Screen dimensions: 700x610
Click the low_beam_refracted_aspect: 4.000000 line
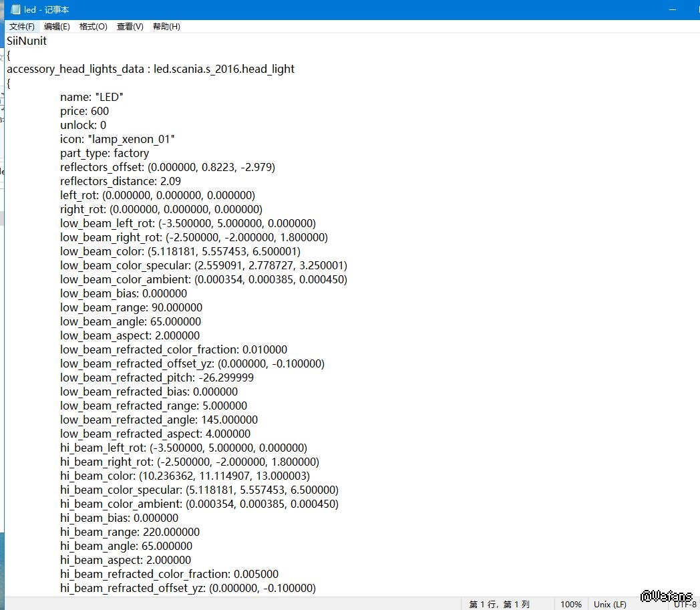[x=156, y=434]
